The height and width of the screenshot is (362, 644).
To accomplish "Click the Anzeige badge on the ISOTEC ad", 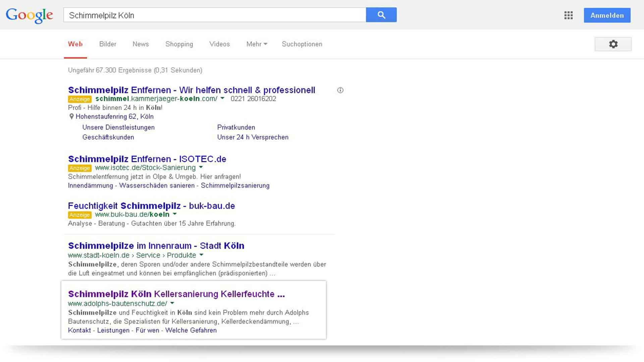I will pos(80,168).
